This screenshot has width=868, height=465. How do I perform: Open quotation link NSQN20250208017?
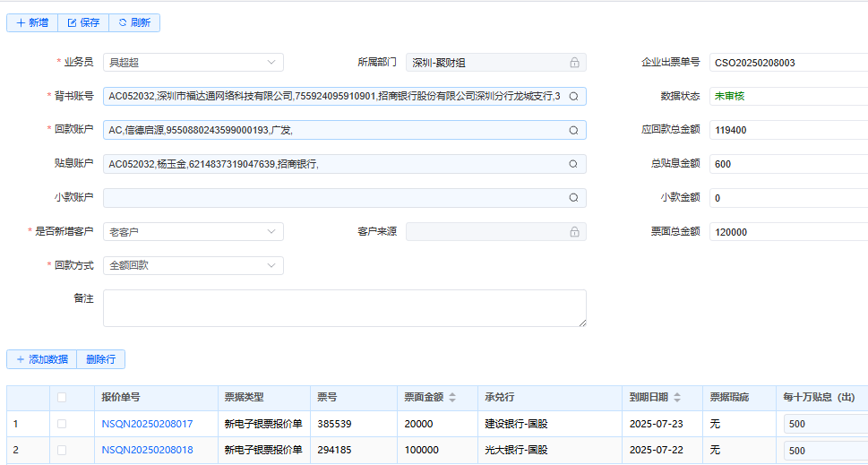[x=147, y=424]
